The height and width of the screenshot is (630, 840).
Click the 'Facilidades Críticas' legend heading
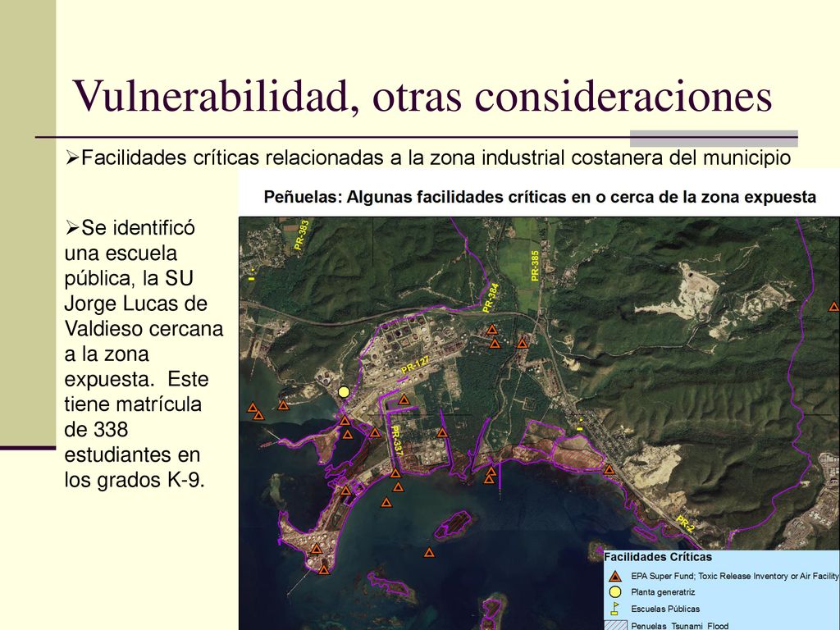[x=658, y=557]
